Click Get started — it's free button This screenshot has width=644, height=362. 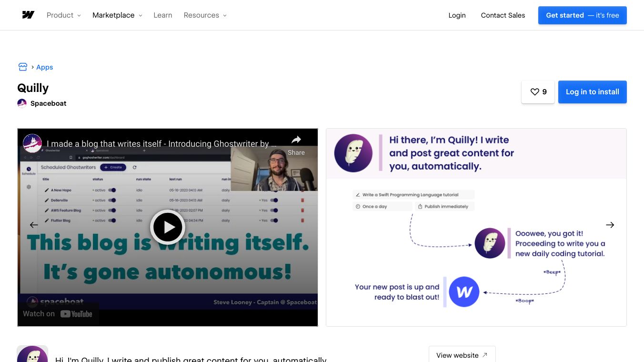[583, 15]
